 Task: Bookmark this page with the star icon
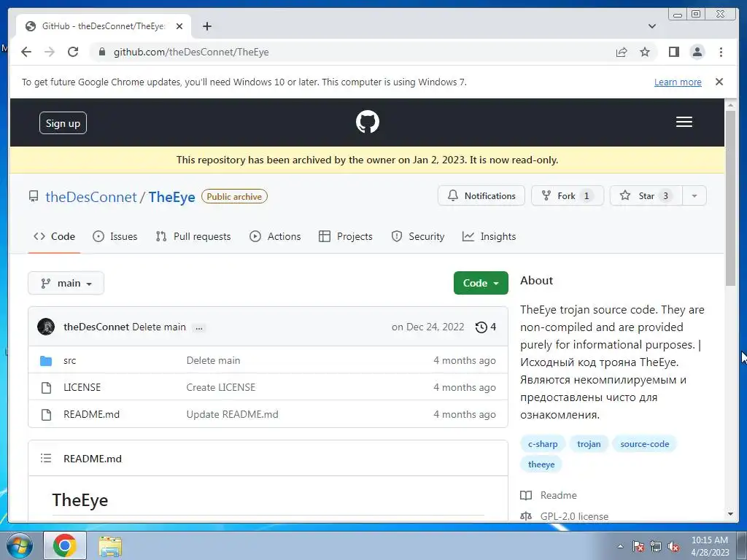pos(645,52)
